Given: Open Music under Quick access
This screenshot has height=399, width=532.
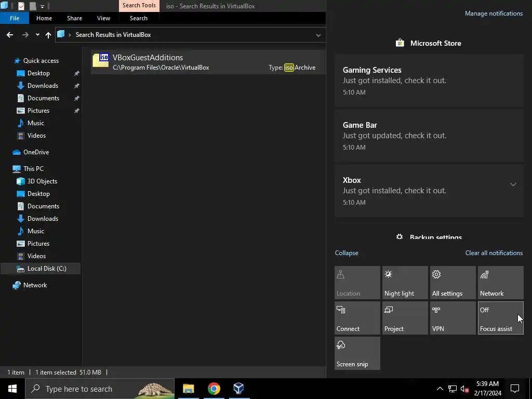Looking at the screenshot, I should [x=36, y=123].
